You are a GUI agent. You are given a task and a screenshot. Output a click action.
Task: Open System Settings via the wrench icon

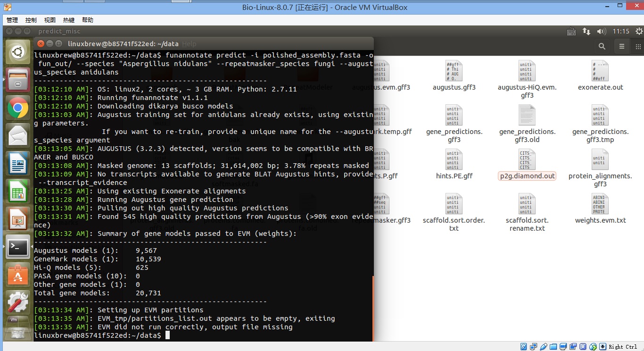click(x=17, y=302)
